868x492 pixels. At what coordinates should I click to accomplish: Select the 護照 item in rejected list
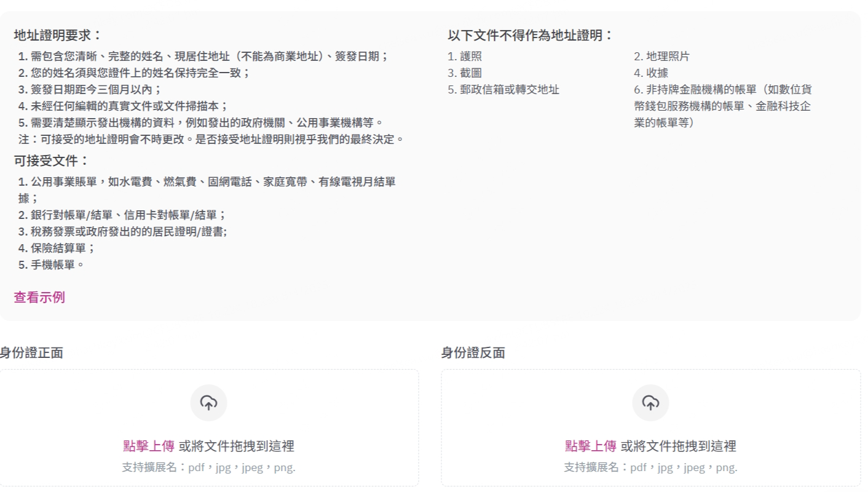pos(465,57)
